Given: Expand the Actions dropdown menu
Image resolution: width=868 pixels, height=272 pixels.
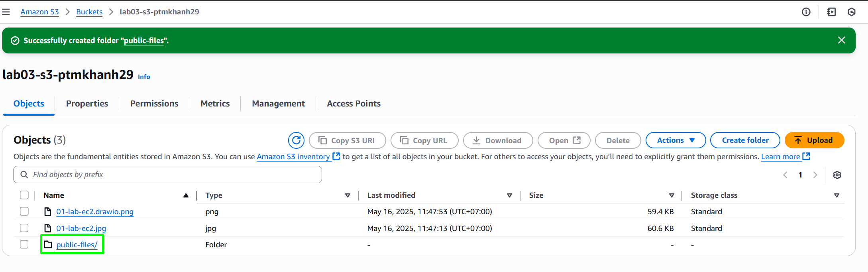Looking at the screenshot, I should click(676, 140).
